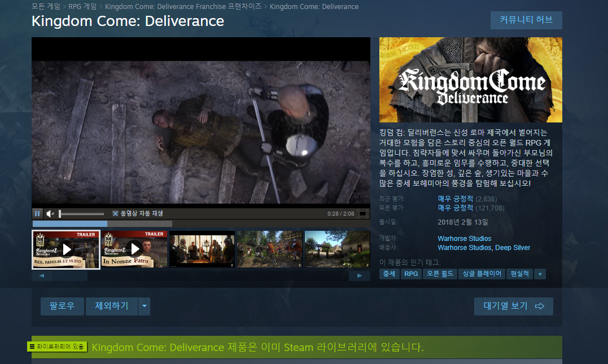Click the final Kingdom Come: Deliverance breadcrumb

(314, 7)
